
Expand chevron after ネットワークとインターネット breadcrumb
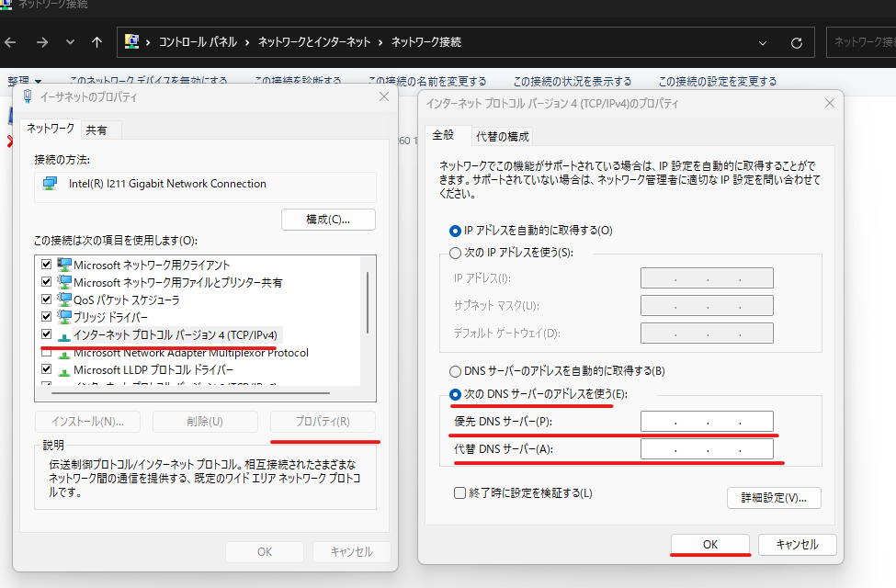pos(380,42)
